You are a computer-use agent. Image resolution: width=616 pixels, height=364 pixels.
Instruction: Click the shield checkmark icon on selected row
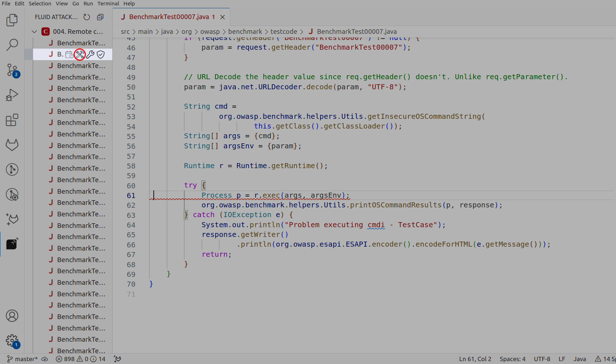(100, 54)
